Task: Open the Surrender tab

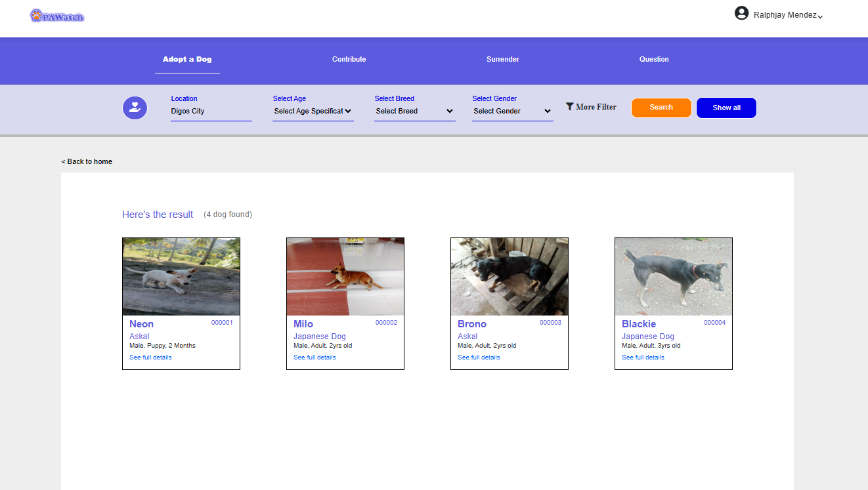Action: click(502, 59)
